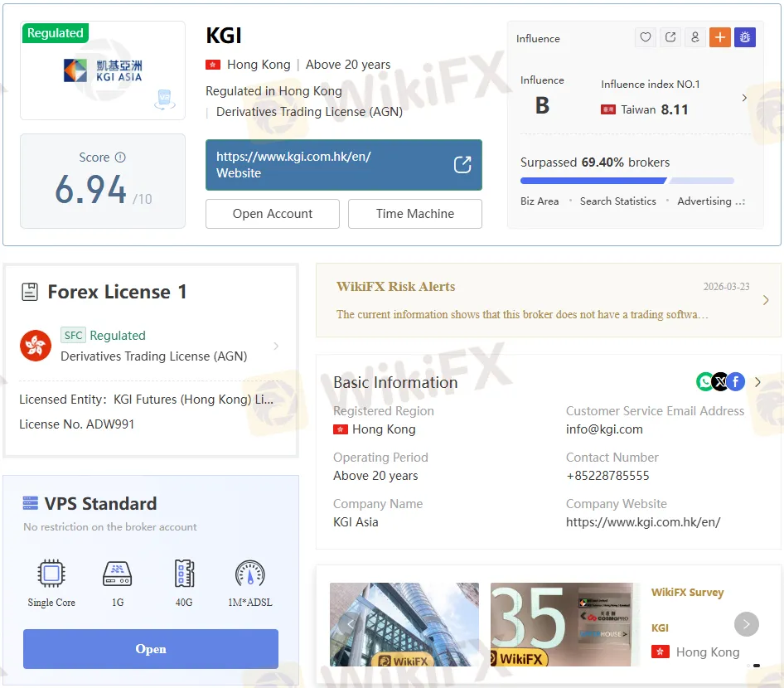Click the Forex License document icon
The width and height of the screenshot is (784, 688).
pos(30,292)
